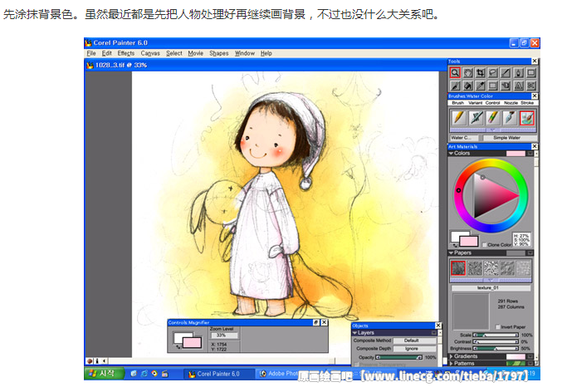
Task: Select the Text tool with letter A
Action: (518, 86)
